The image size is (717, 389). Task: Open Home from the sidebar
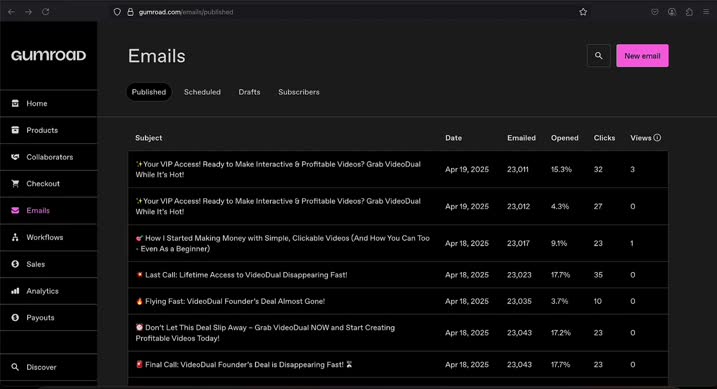pos(48,103)
